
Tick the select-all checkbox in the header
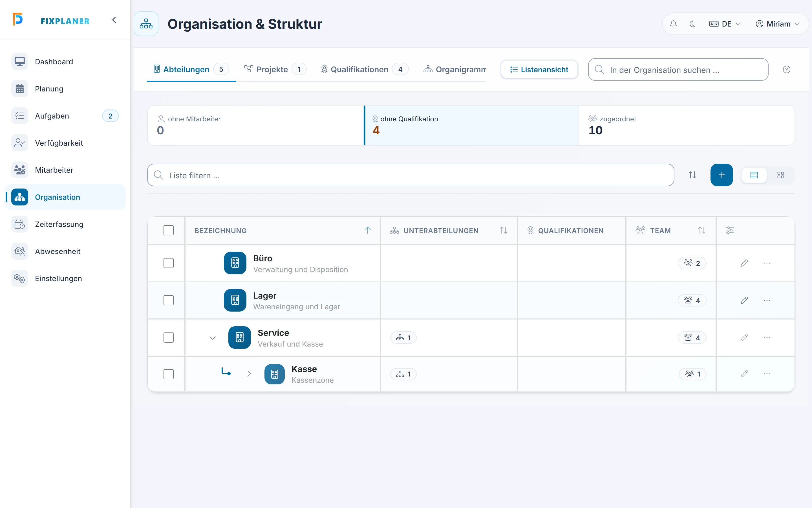click(168, 231)
